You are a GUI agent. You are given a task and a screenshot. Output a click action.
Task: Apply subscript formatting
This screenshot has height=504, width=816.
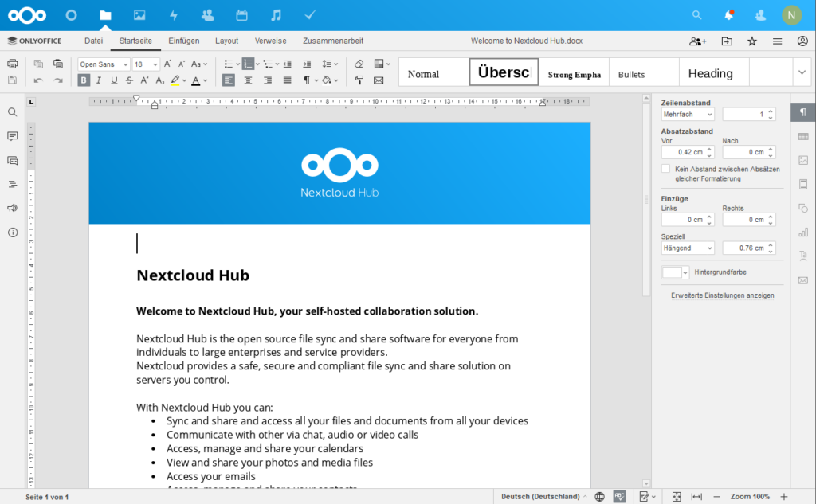(x=159, y=80)
